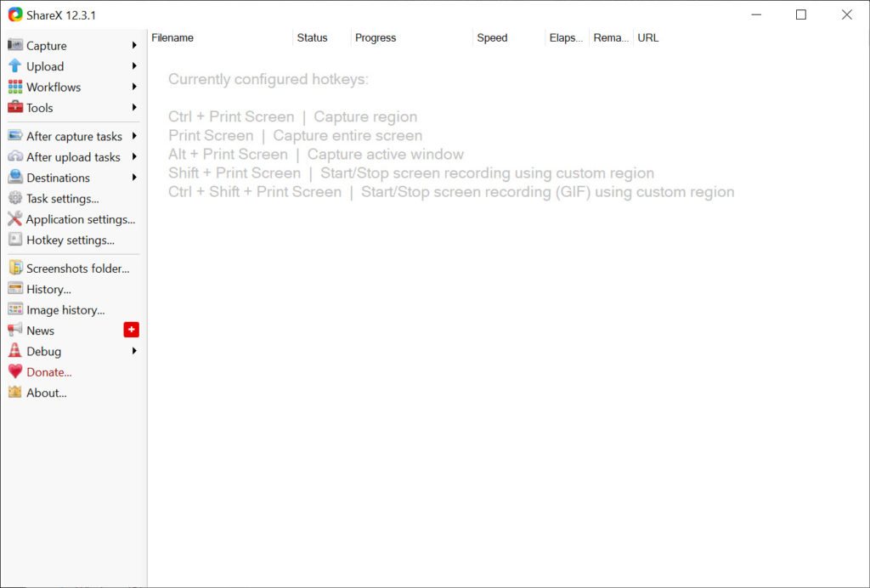This screenshot has height=588, width=870.
Task: Click the Capture camera icon
Action: coord(15,45)
